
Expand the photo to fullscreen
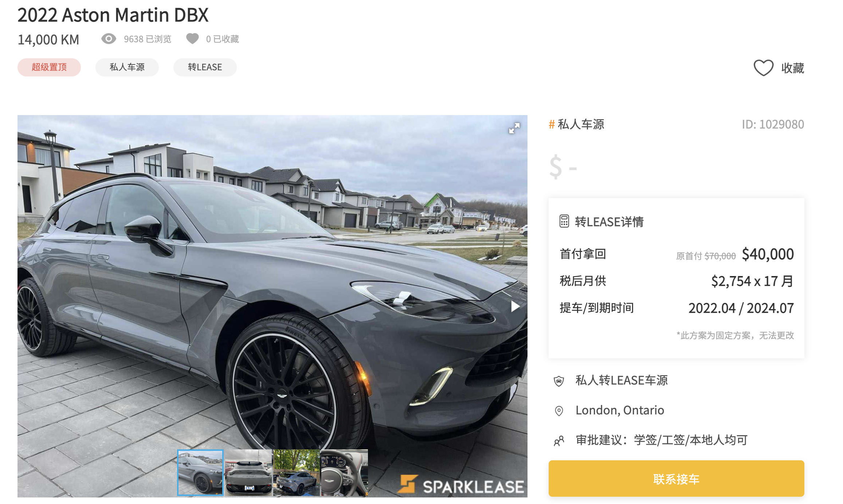click(x=514, y=128)
